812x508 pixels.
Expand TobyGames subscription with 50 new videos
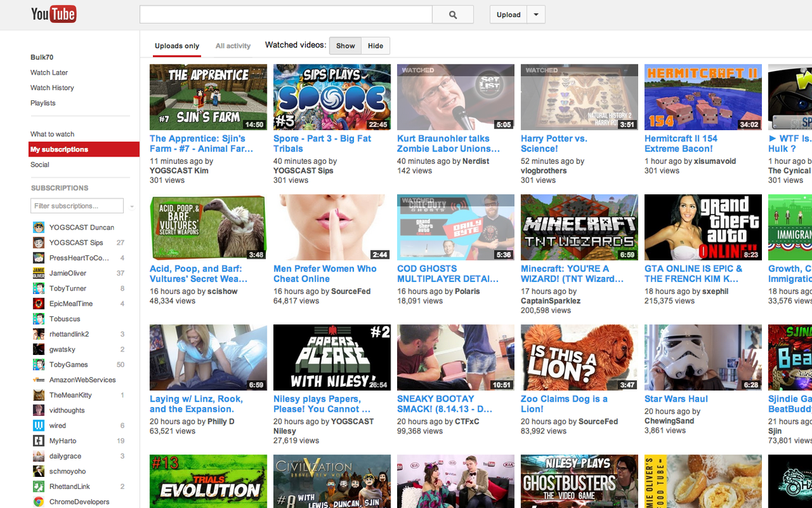pos(120,364)
